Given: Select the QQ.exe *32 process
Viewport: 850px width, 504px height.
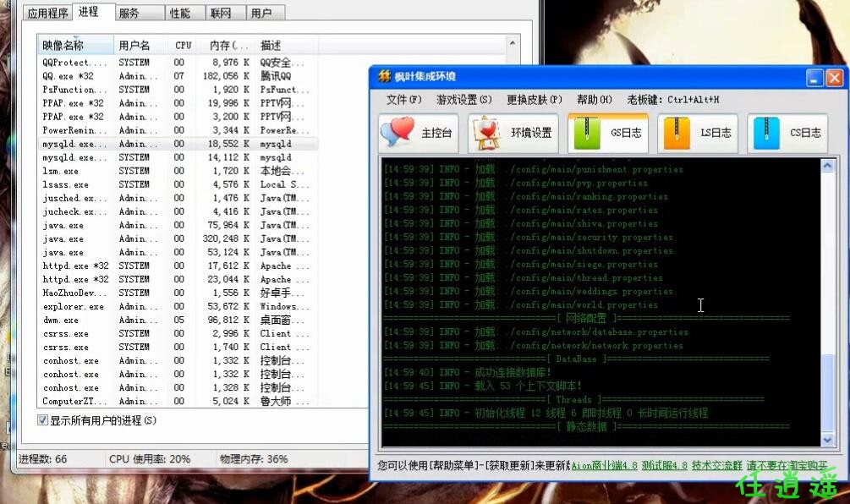Looking at the screenshot, I should (x=178, y=76).
